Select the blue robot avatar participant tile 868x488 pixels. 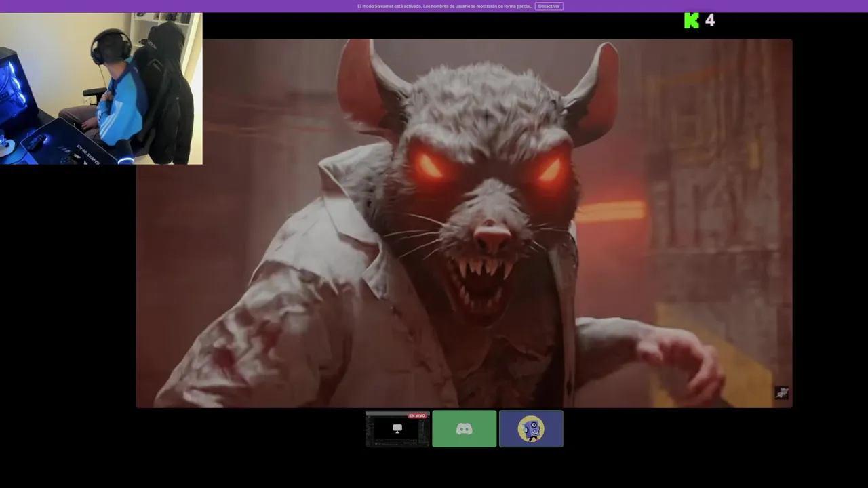point(531,428)
